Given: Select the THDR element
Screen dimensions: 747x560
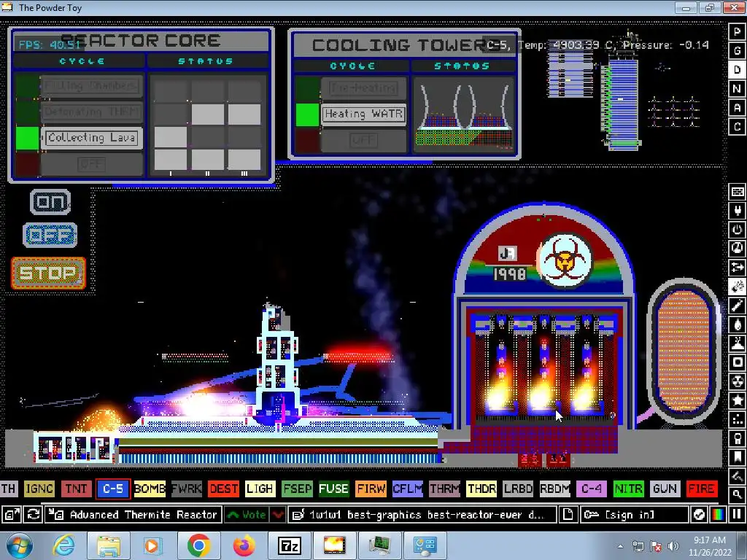Looking at the screenshot, I should pyautogui.click(x=481, y=489).
